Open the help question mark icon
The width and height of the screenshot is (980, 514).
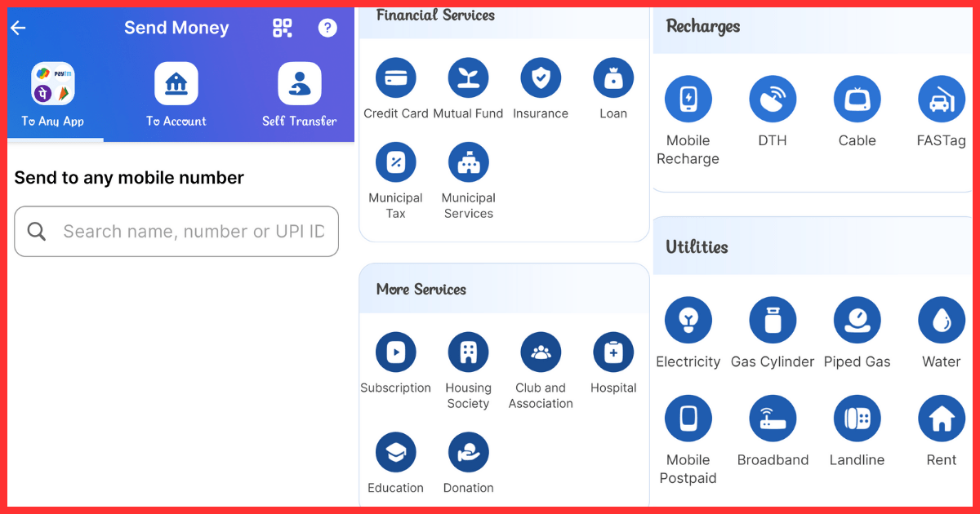click(x=327, y=28)
